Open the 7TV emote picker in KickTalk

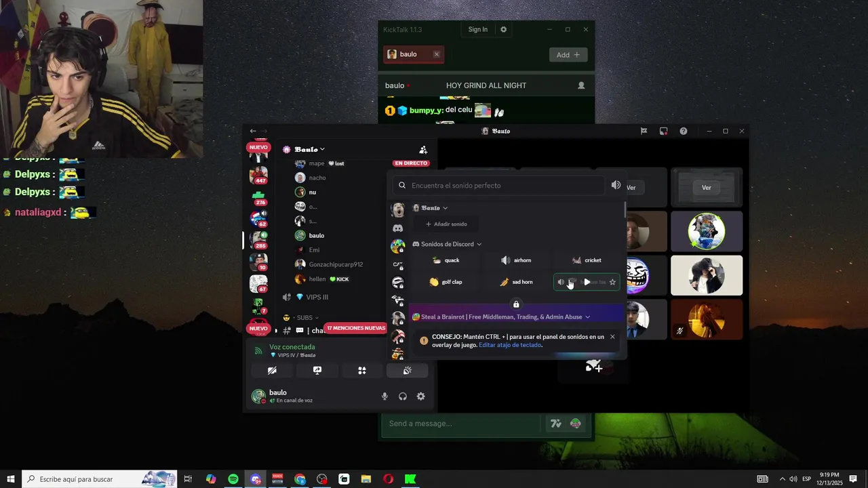coord(556,424)
